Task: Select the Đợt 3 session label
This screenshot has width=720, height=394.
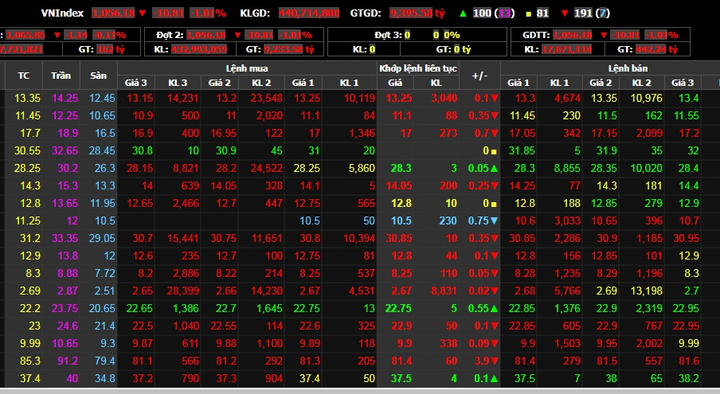Action: point(388,35)
